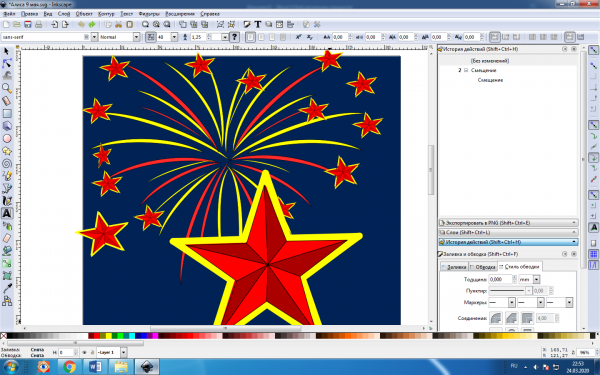Click the New document icon
The image size is (600, 375).
tap(6, 24)
